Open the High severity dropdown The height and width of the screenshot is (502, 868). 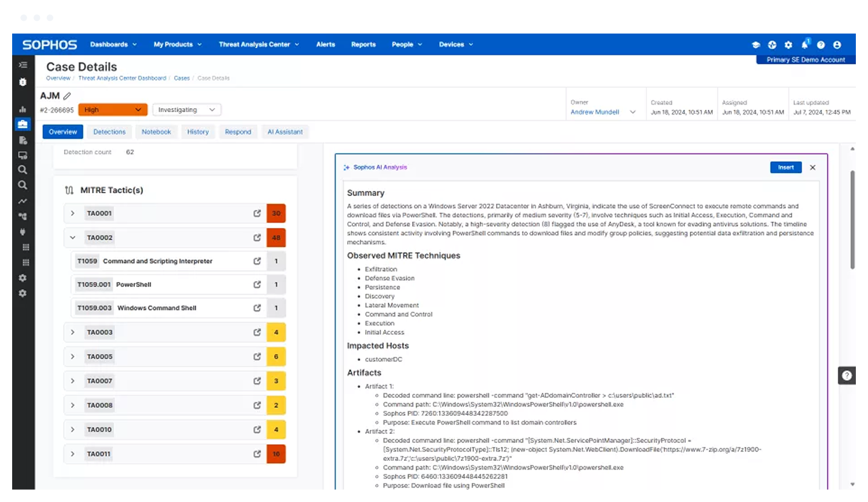[113, 110]
